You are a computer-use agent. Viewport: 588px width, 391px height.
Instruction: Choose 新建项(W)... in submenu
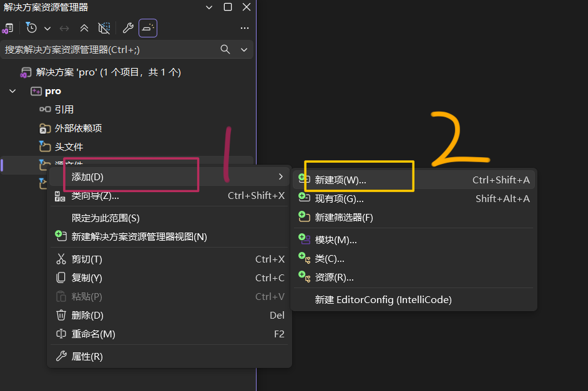click(x=414, y=180)
